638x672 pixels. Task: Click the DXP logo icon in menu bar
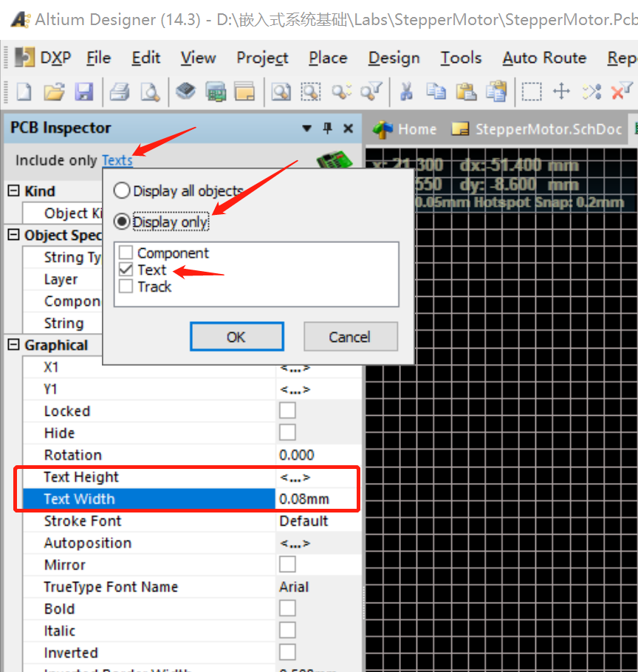click(24, 57)
